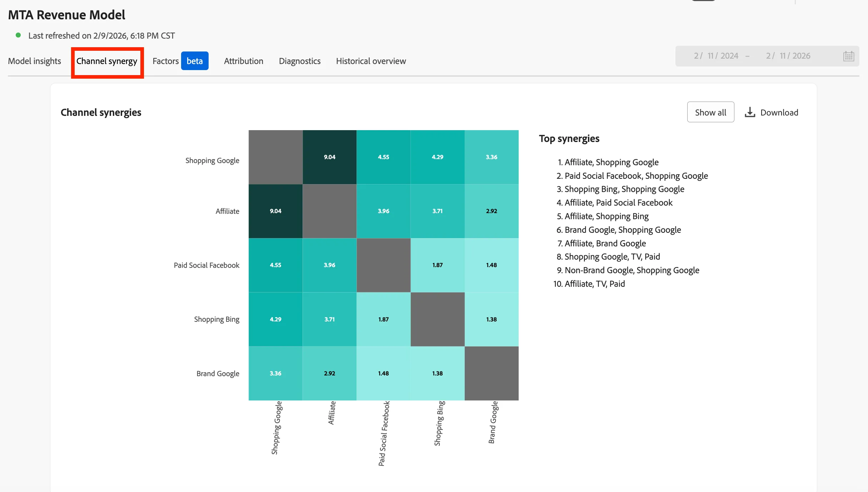Screen dimensions: 868x492
Task: Click the end date 2/11/2026 field
Action: point(788,56)
